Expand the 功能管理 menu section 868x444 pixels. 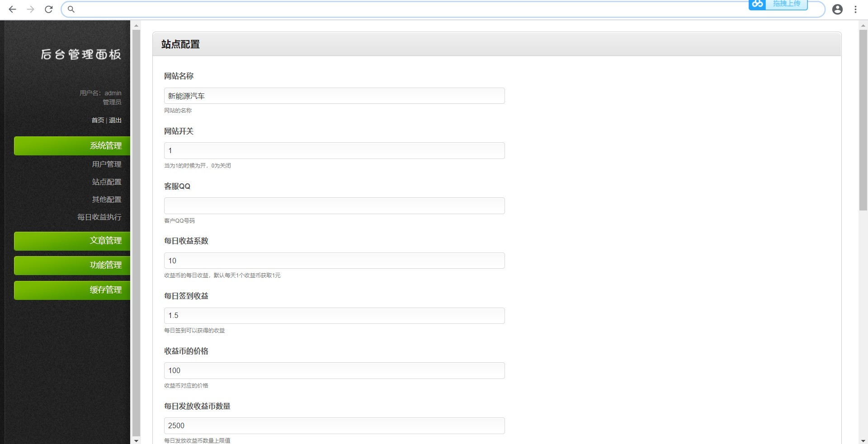[72, 265]
